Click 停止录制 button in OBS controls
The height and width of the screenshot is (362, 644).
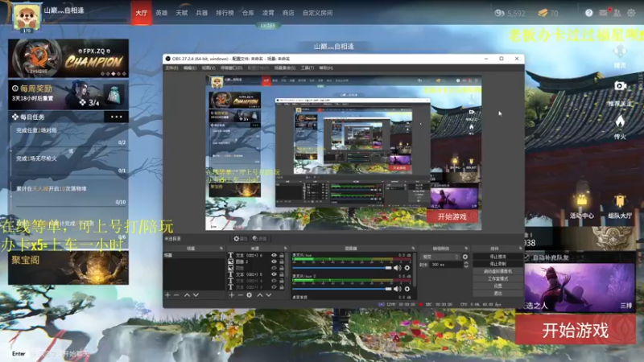coord(497,264)
